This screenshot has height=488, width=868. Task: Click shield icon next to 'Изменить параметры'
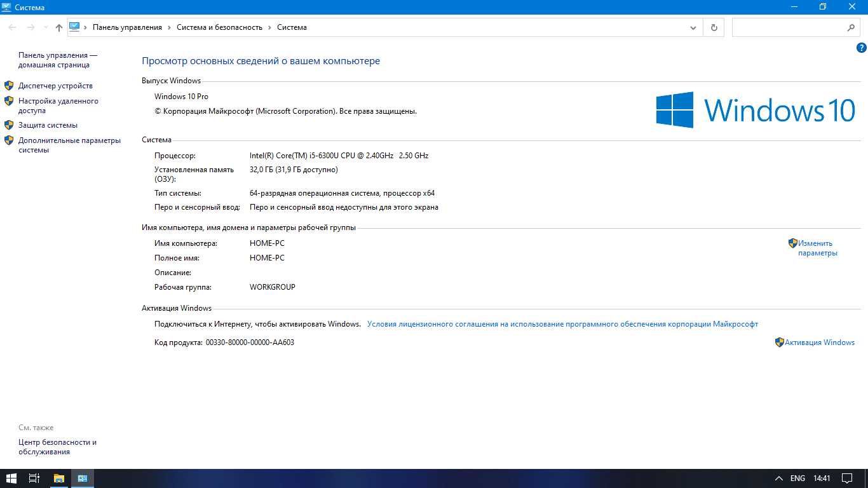792,243
